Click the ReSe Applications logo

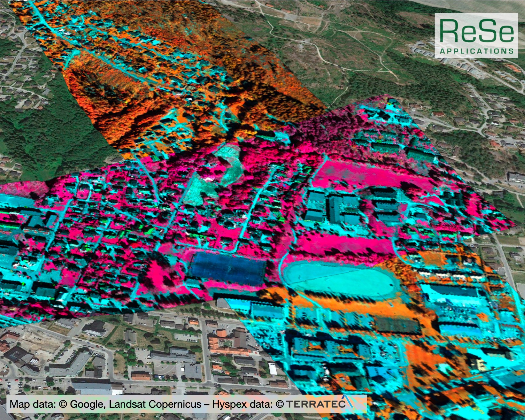pos(476,35)
